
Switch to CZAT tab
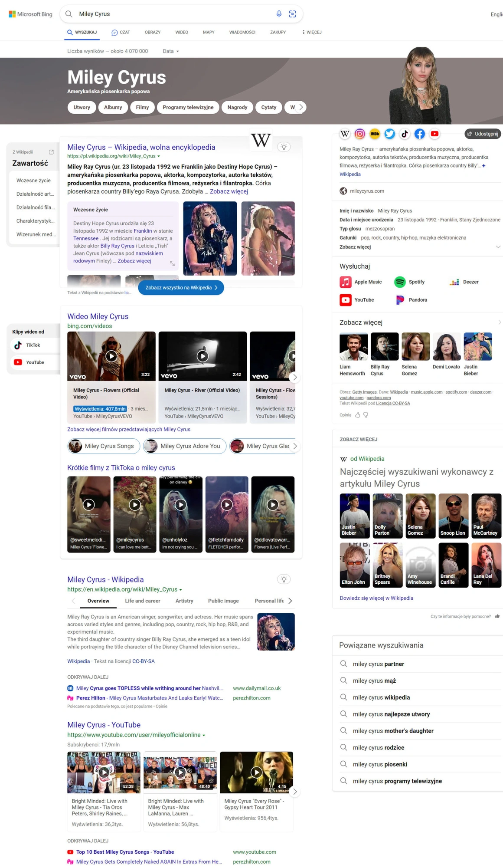point(121,32)
